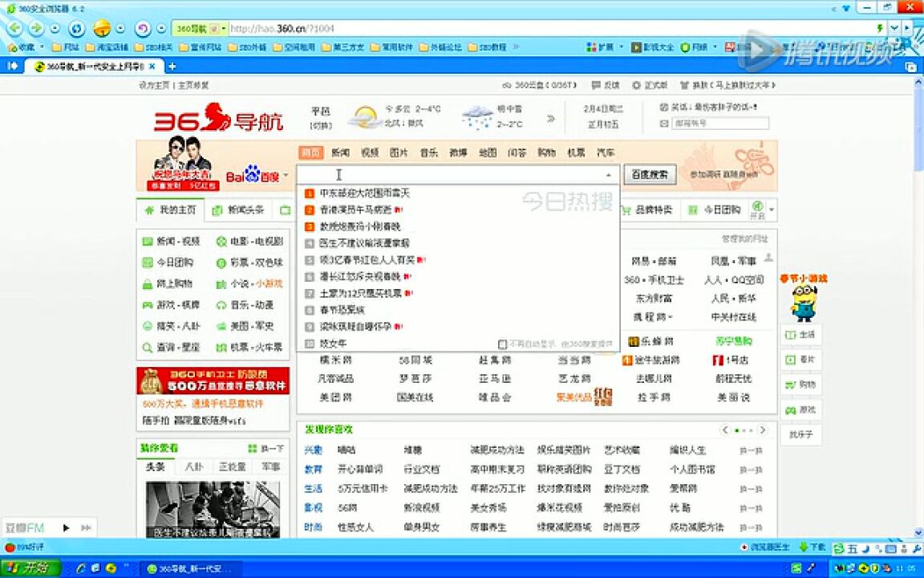Open the 今日团购 link in header tabs
Viewport: 924px width, 578px height.
(714, 210)
